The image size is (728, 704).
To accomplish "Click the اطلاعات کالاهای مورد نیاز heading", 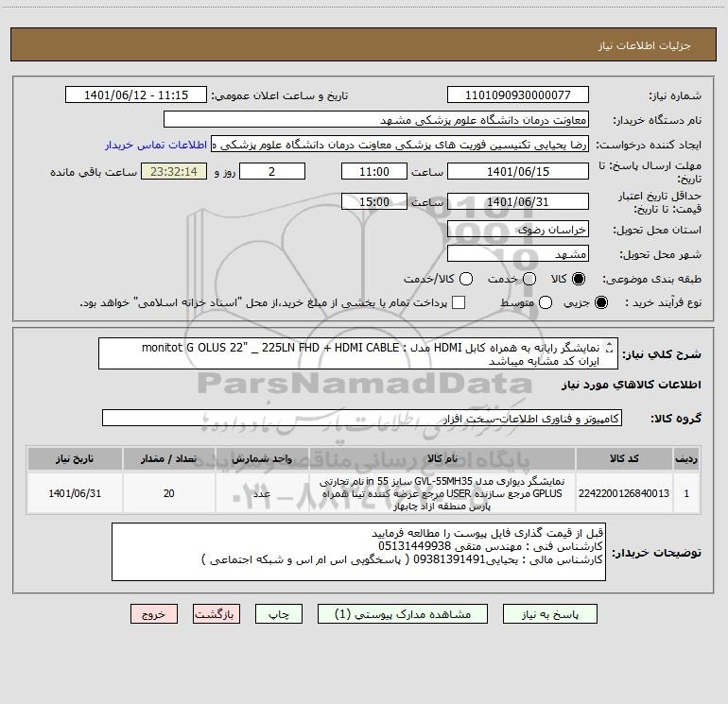I will pyautogui.click(x=632, y=385).
